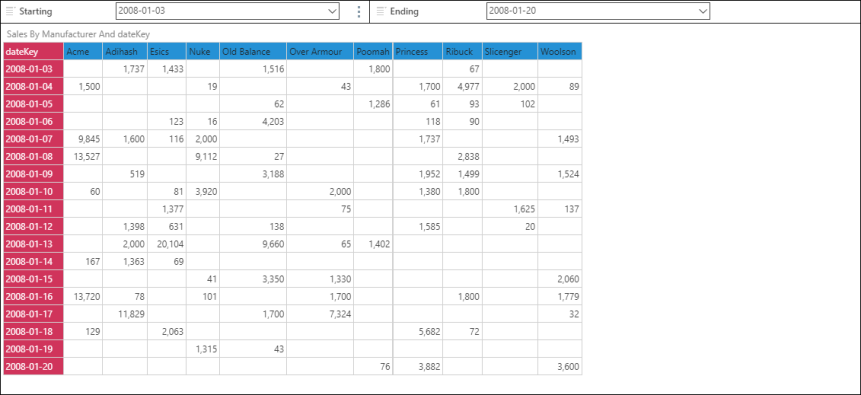Screen dimensions: 861x395
Task: Select the 4,977 Ribuck cell
Action: [x=462, y=86]
